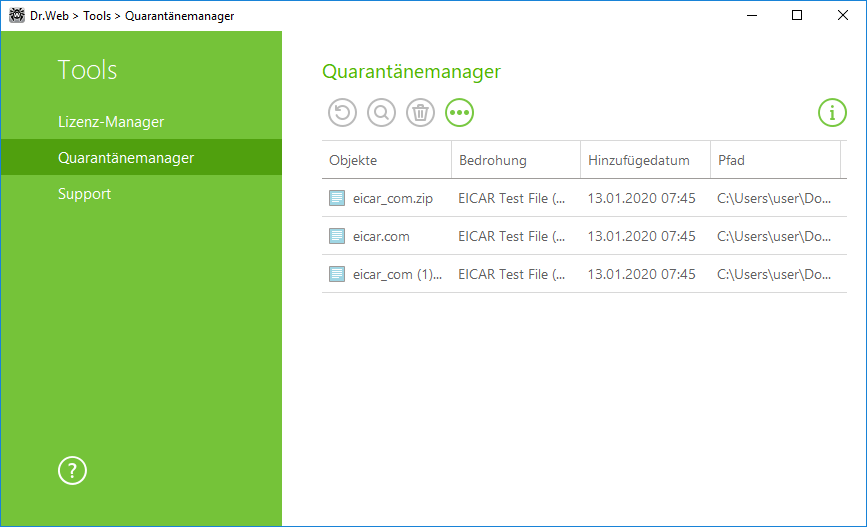Sort by the Objekte column header
Screen dimensions: 867x527
pos(387,160)
